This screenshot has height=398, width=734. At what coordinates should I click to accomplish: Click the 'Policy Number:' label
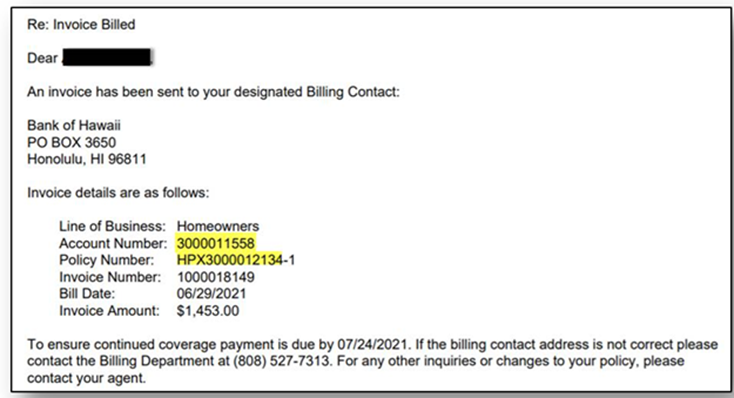click(106, 260)
